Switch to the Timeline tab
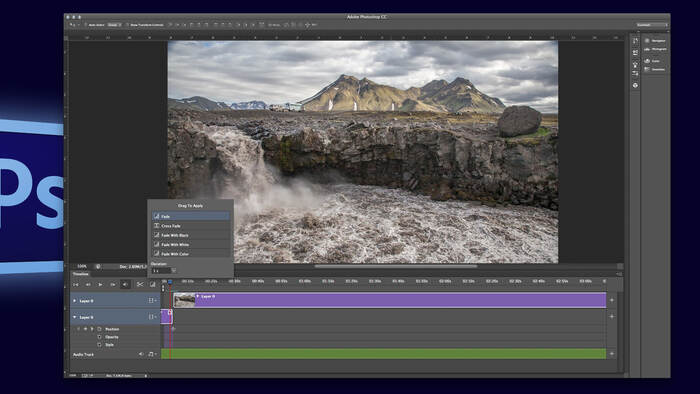The width and height of the screenshot is (700, 394). [81, 274]
